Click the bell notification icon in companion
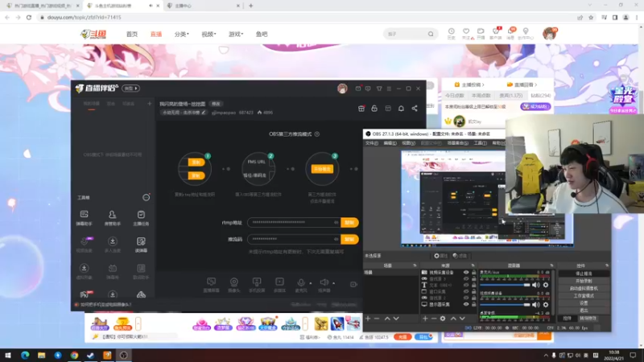 401,109
